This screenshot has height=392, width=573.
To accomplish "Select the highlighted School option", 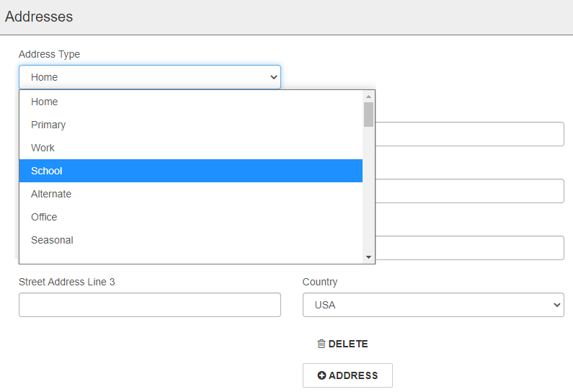I will tap(47, 171).
